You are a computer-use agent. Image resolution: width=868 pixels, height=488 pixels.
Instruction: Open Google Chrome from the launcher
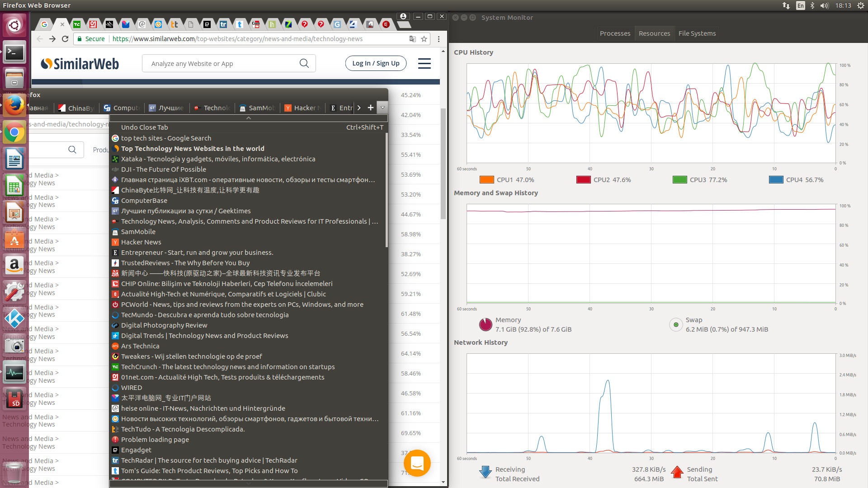tap(14, 132)
